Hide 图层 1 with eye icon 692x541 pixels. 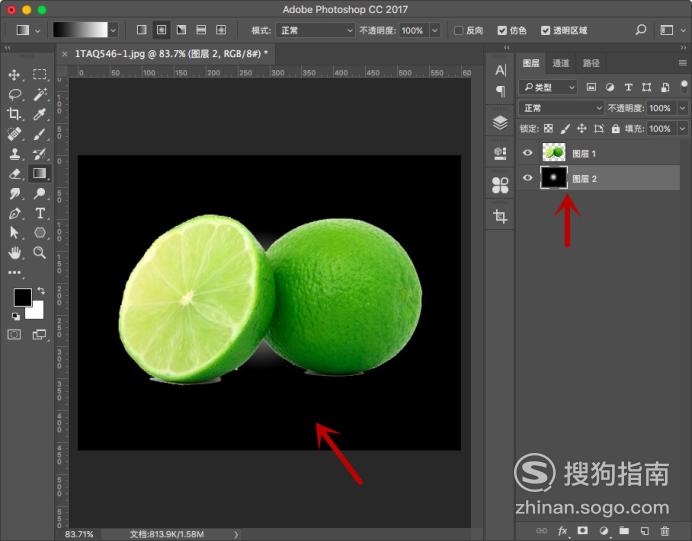coord(527,153)
